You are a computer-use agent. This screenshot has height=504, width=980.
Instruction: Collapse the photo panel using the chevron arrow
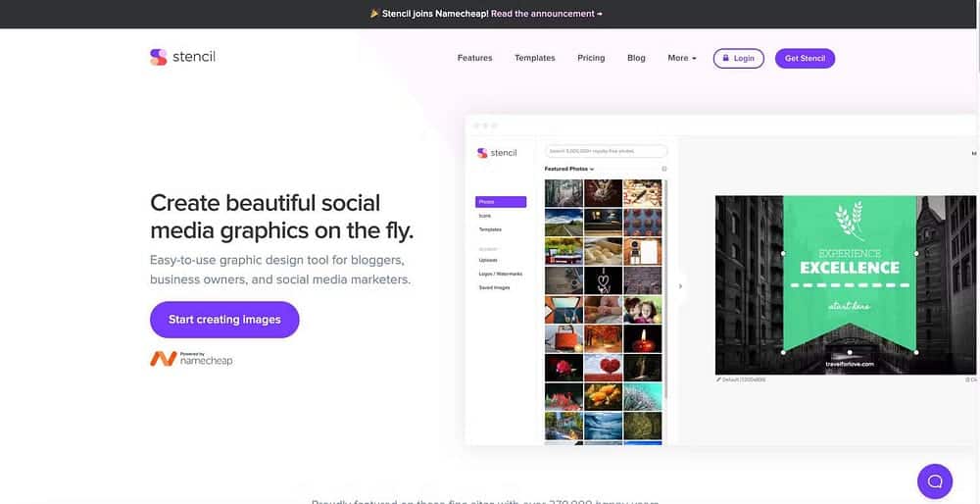point(681,286)
